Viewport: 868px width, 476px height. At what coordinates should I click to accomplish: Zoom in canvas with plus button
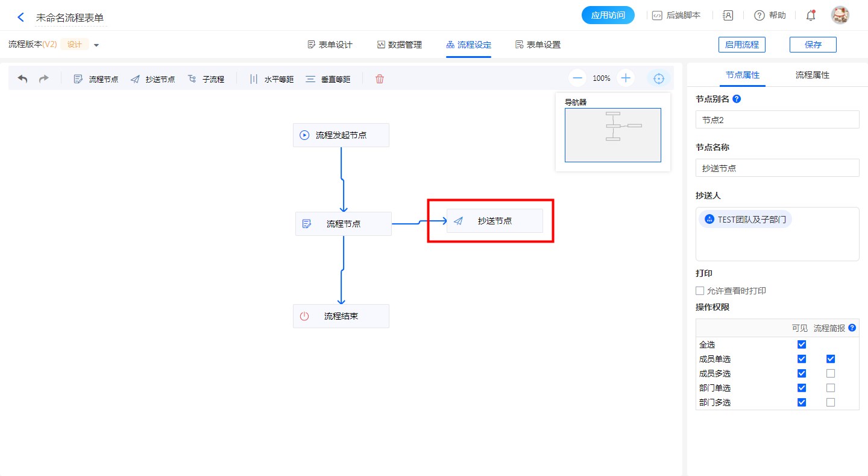click(x=626, y=78)
